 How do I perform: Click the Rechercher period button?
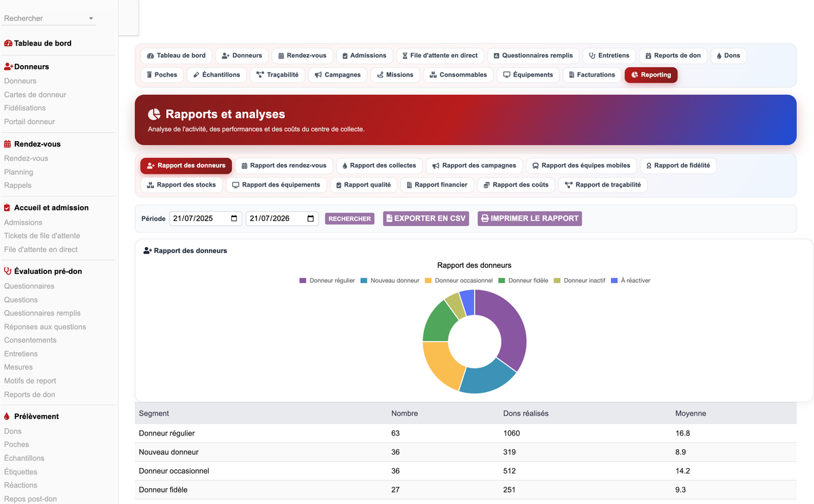(349, 219)
